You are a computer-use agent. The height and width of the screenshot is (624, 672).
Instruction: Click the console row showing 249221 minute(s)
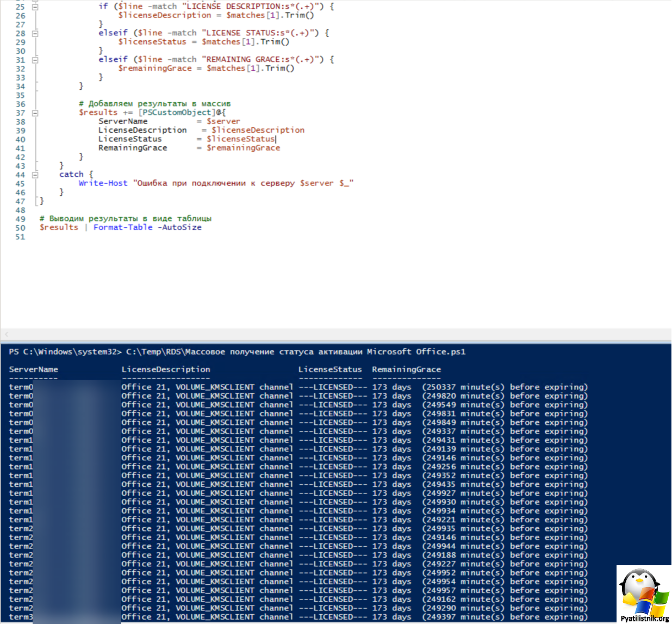298,520
